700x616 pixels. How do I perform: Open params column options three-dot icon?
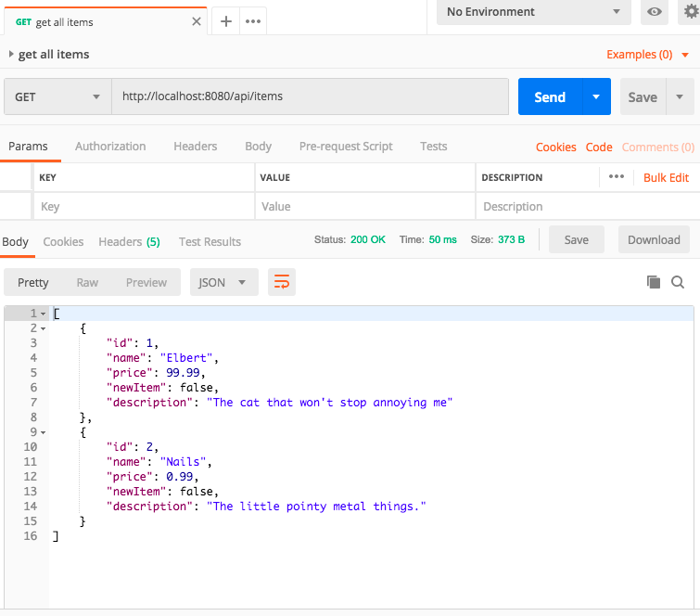pyautogui.click(x=617, y=177)
